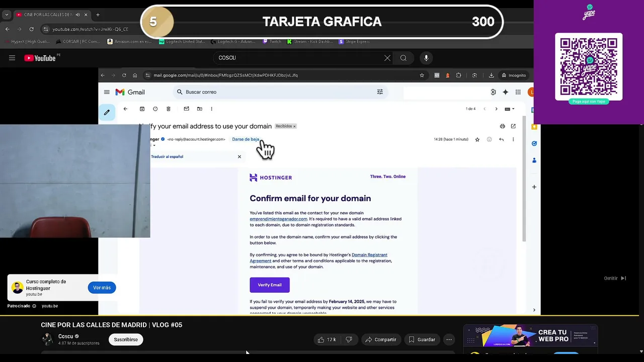This screenshot has height=362, width=644.
Task: Open the email in a new window
Action: [x=513, y=126]
